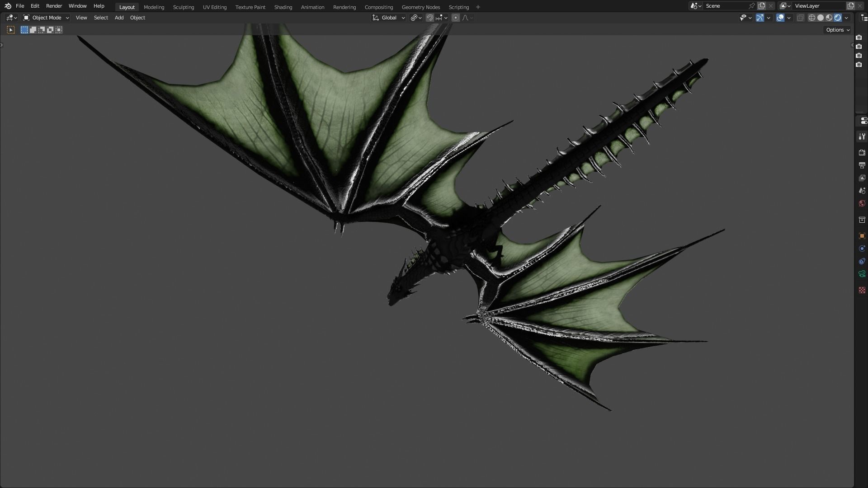Open the Render menu
This screenshot has height=488, width=868.
click(x=54, y=6)
